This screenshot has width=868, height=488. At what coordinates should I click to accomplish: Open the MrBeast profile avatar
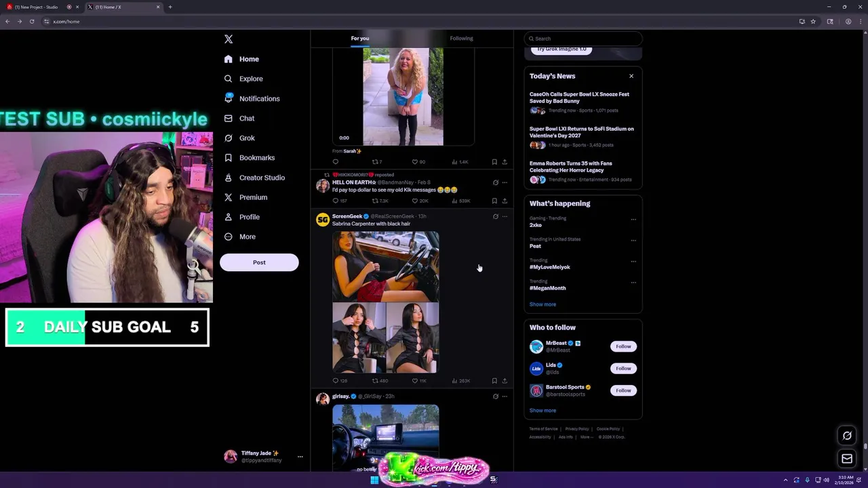pos(536,346)
